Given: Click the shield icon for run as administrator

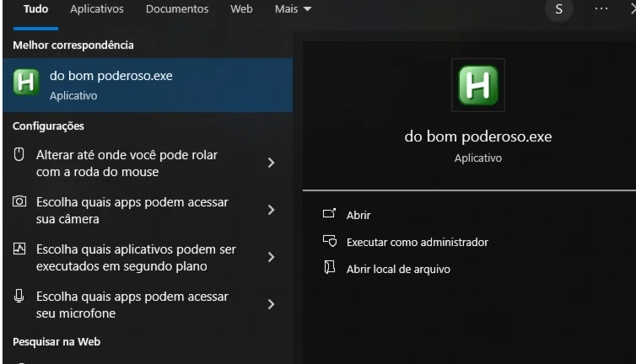Looking at the screenshot, I should pos(330,241).
